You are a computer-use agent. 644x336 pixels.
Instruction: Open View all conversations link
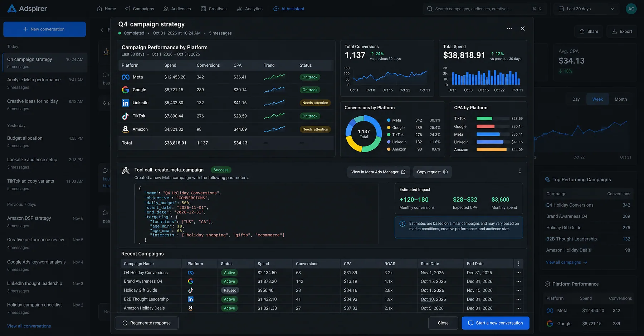(x=29, y=326)
